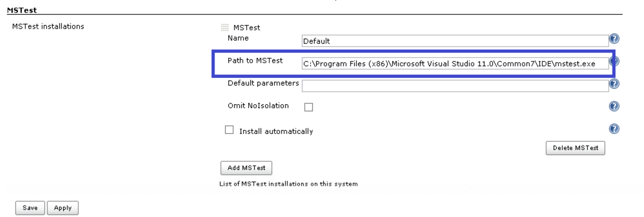Open help for Omit NoIsolation
The width and height of the screenshot is (644, 217).
click(x=614, y=106)
